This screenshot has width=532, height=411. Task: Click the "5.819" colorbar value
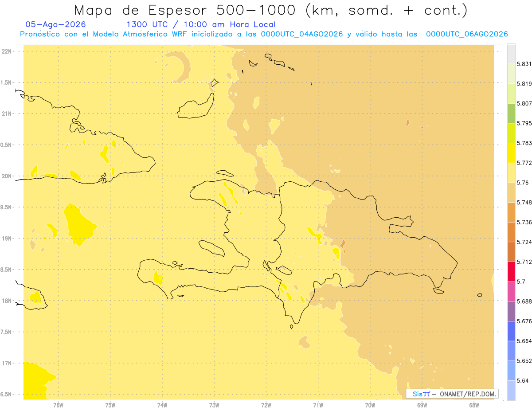pyautogui.click(x=524, y=83)
